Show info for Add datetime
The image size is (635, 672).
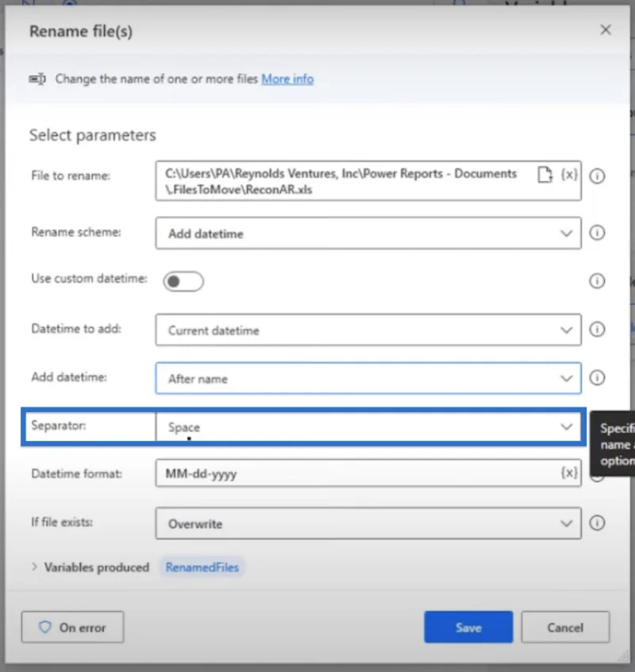click(x=598, y=377)
